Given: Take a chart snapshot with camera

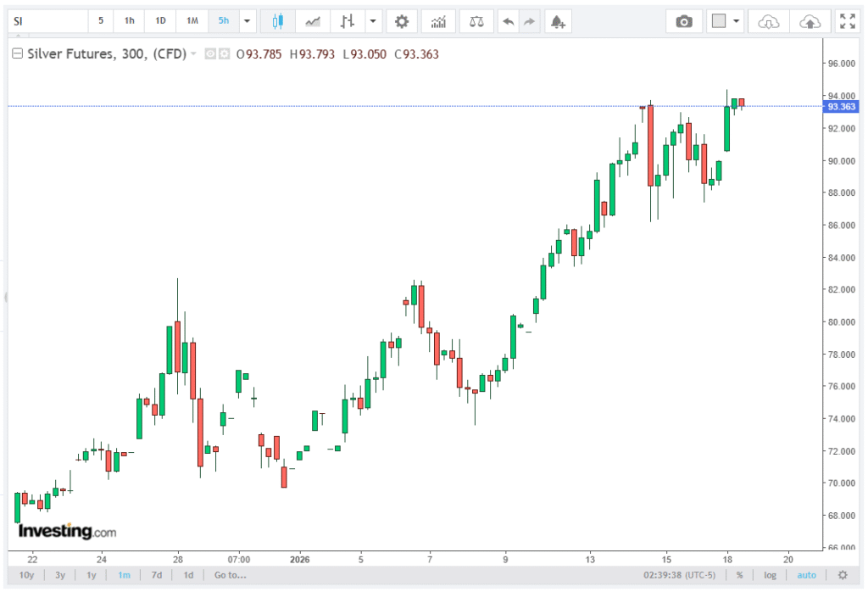Looking at the screenshot, I should (x=683, y=21).
